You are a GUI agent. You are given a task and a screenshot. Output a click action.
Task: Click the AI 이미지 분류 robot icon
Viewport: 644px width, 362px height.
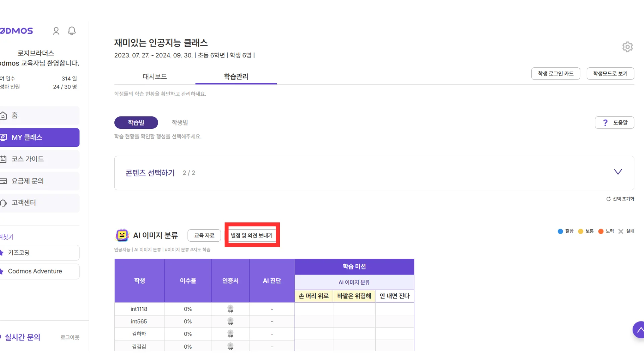[x=122, y=235]
